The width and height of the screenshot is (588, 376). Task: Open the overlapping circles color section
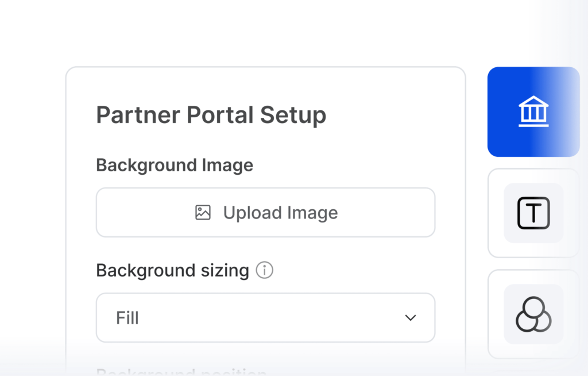[x=533, y=314]
